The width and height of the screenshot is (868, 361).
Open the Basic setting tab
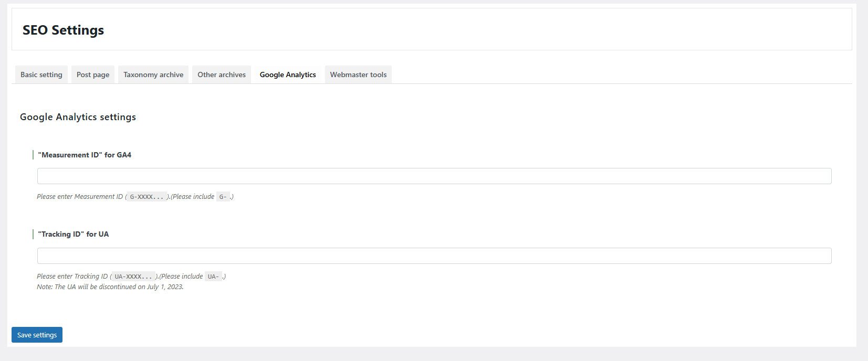coord(41,75)
